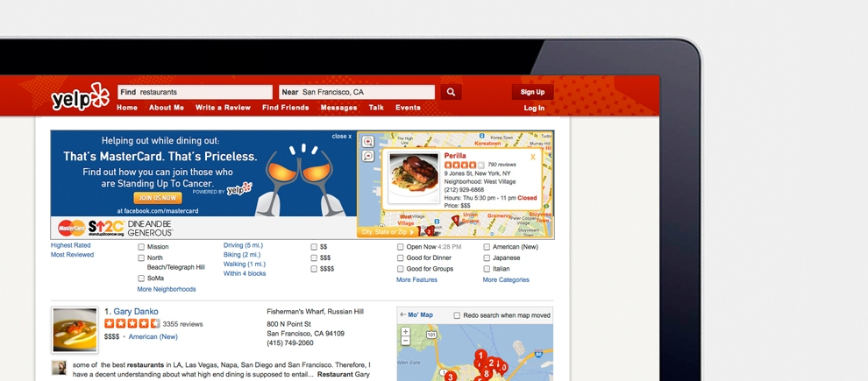The width and height of the screenshot is (868, 381).
Task: Focus the Near location field
Action: point(357,92)
